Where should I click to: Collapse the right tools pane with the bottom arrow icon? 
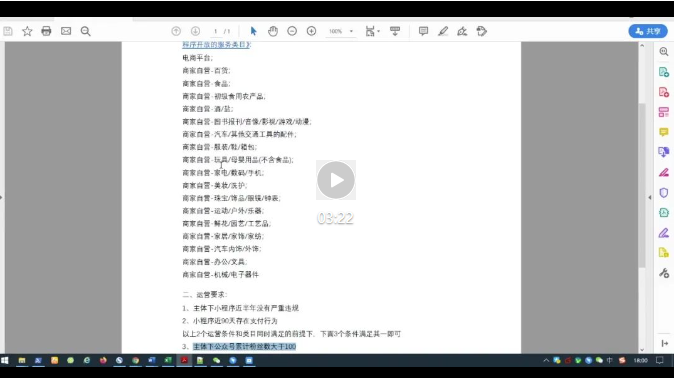click(665, 343)
